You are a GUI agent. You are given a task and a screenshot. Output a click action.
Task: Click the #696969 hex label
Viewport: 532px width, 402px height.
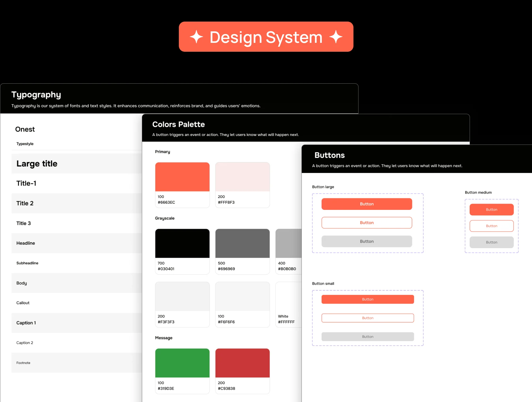pyautogui.click(x=226, y=269)
